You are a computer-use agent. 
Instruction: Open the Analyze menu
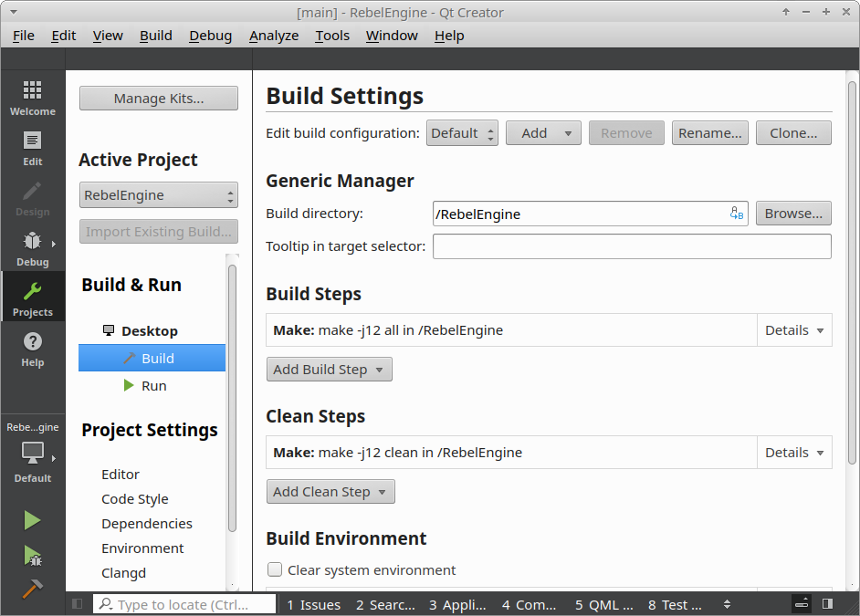pos(274,36)
